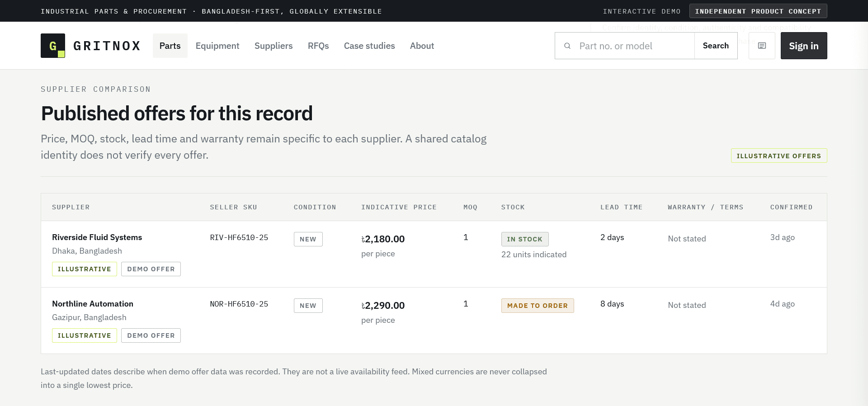Click the Seller SKU column header
Viewport: 868px width, 406px height.
pyautogui.click(x=234, y=207)
